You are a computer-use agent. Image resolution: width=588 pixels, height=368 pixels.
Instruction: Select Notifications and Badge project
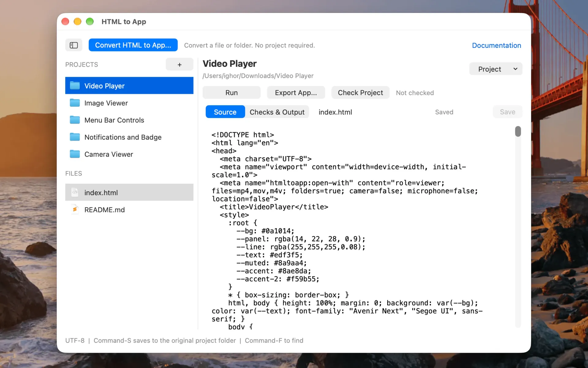pos(129,137)
